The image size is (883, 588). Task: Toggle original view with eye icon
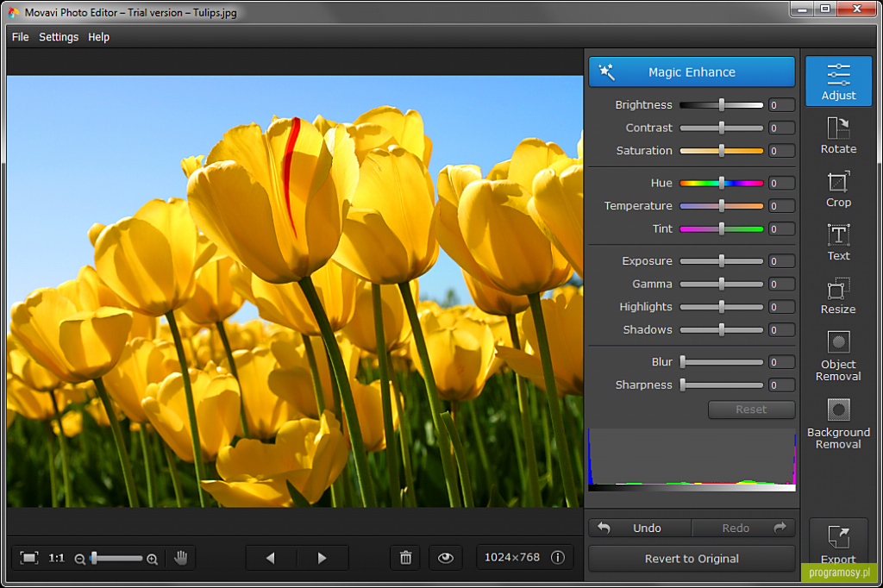pos(446,558)
